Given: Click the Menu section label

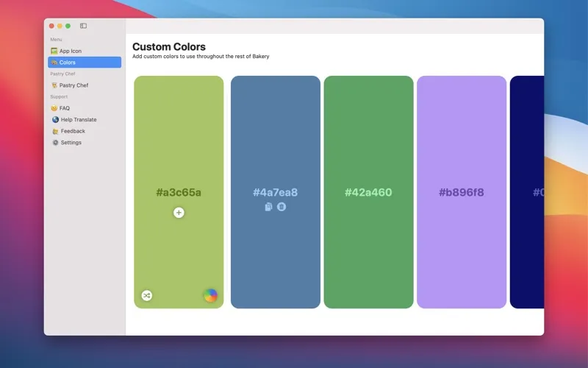Looking at the screenshot, I should tap(57, 40).
